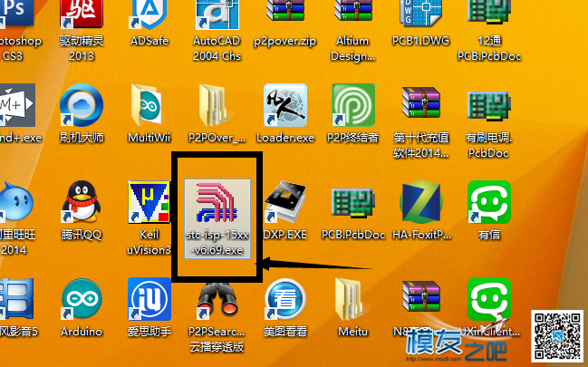The height and width of the screenshot is (367, 588).
Task: Open the 阿里旺旺 2014 blue icon
Action: (x=15, y=202)
